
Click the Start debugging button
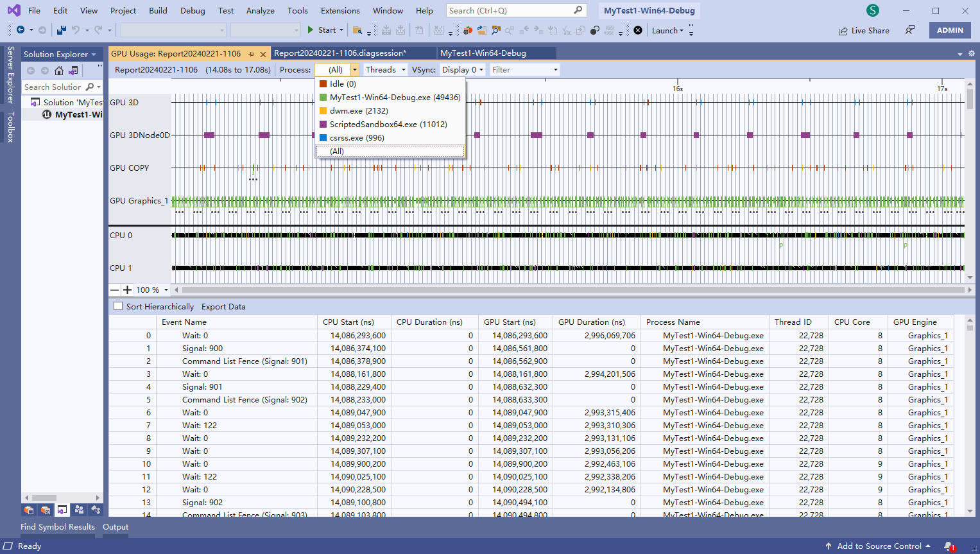321,30
